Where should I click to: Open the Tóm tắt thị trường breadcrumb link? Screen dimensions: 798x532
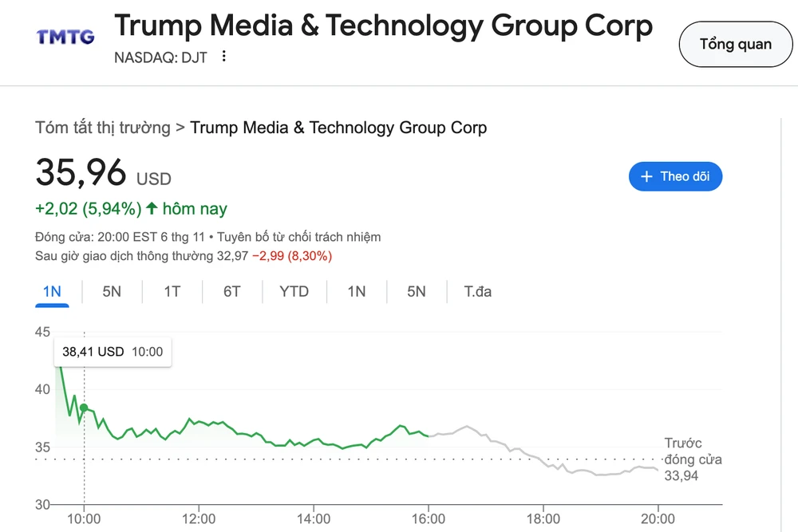coord(102,128)
